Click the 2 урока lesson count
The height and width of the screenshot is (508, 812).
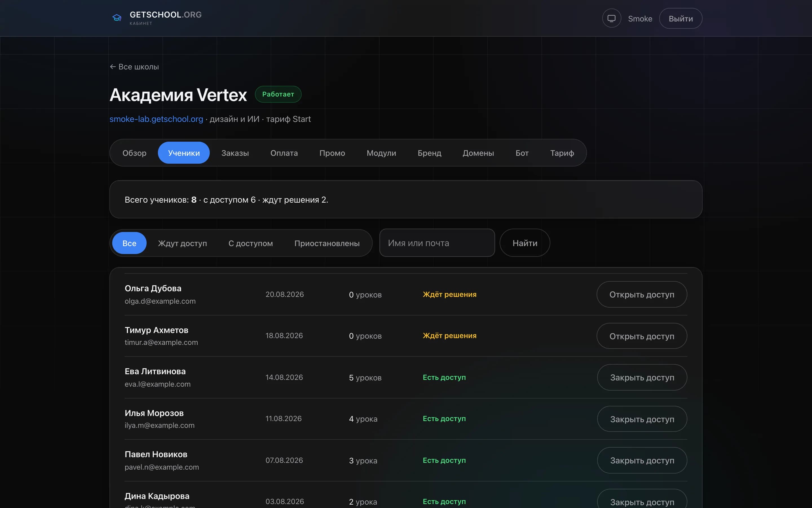363,502
